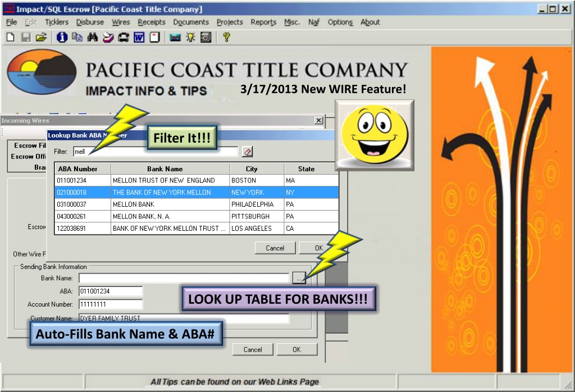
Task: Click ABA number 031000037 cell
Action: [83, 204]
